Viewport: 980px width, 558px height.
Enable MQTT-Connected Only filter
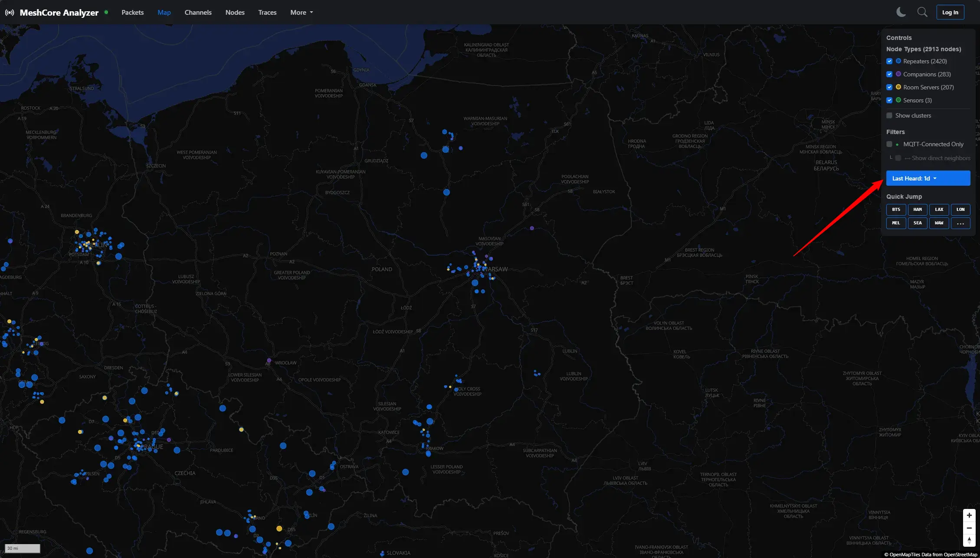[889, 144]
